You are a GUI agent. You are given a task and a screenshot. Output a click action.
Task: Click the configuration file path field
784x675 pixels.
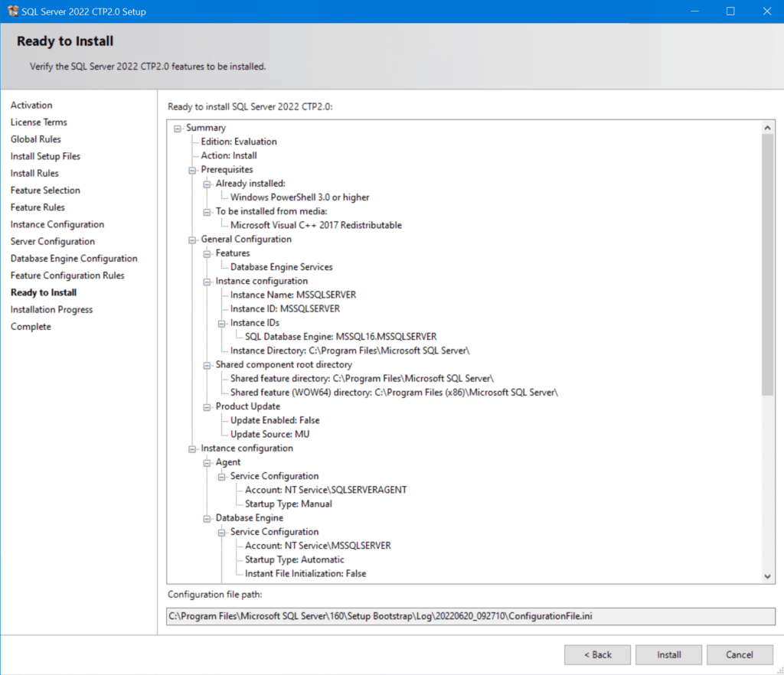click(471, 616)
